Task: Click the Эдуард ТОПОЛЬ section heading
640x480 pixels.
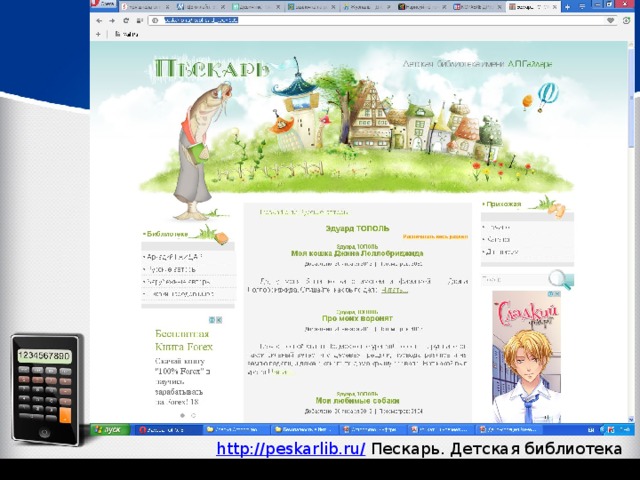Action: 357,228
